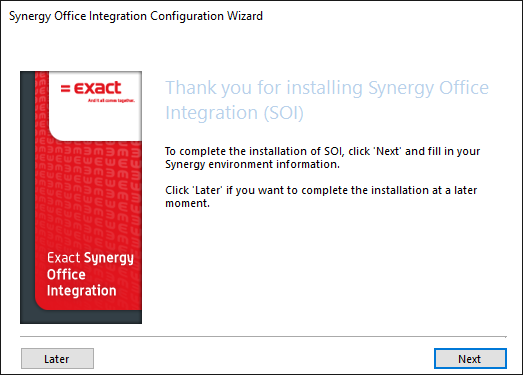Click the 'Exact Synergy' banner text line
523x375 pixels.
[x=90, y=258]
